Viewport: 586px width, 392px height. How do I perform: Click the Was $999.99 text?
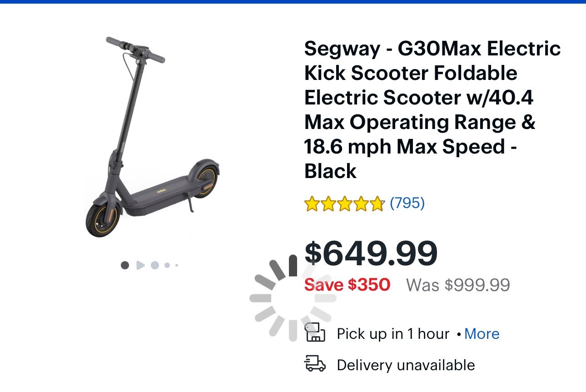(x=458, y=285)
